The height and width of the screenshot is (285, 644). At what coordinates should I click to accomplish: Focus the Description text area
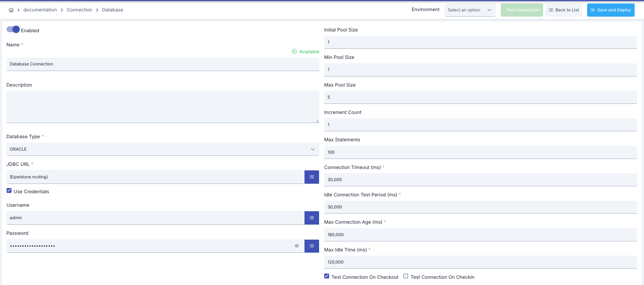coord(163,107)
